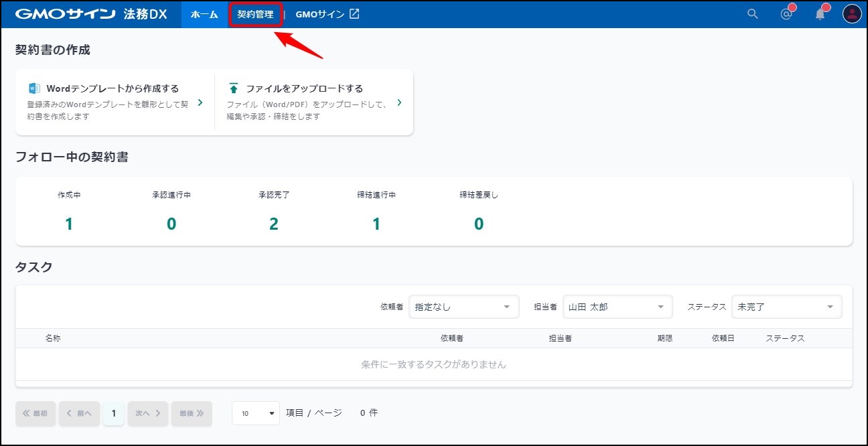This screenshot has height=446, width=868.
Task: Open the 承認完了 contracts count
Action: [273, 224]
